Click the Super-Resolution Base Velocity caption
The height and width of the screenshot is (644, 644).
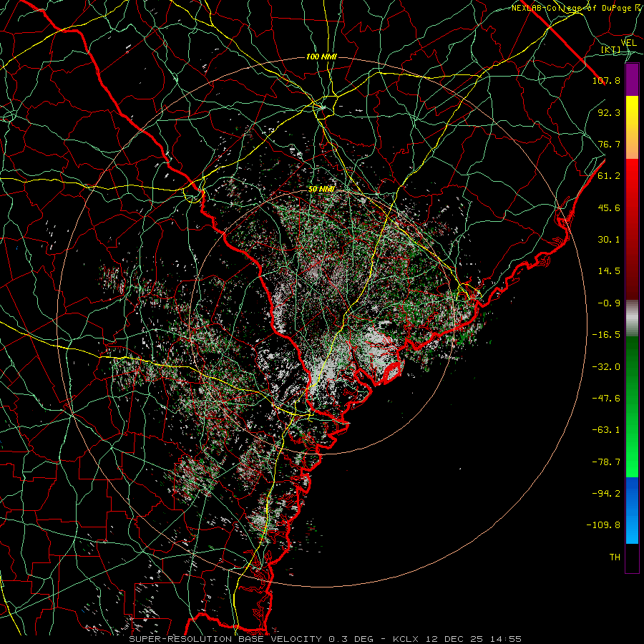coord(326,639)
